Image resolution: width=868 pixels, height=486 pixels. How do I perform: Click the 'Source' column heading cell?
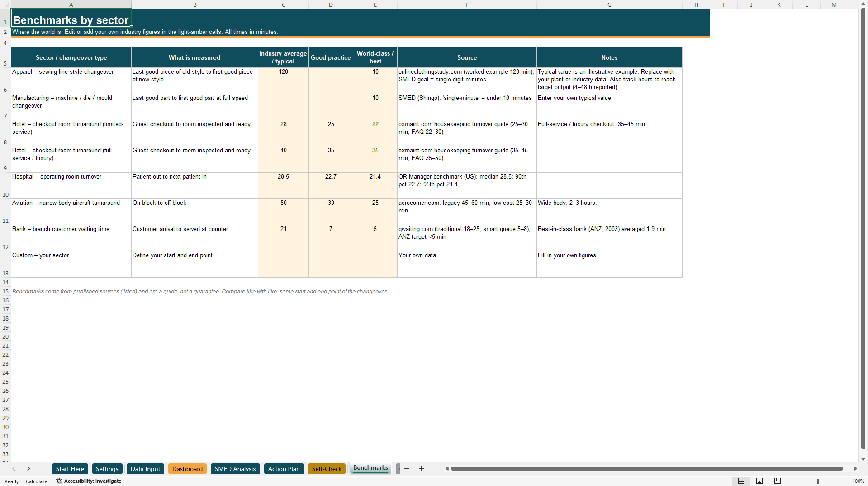(x=467, y=57)
